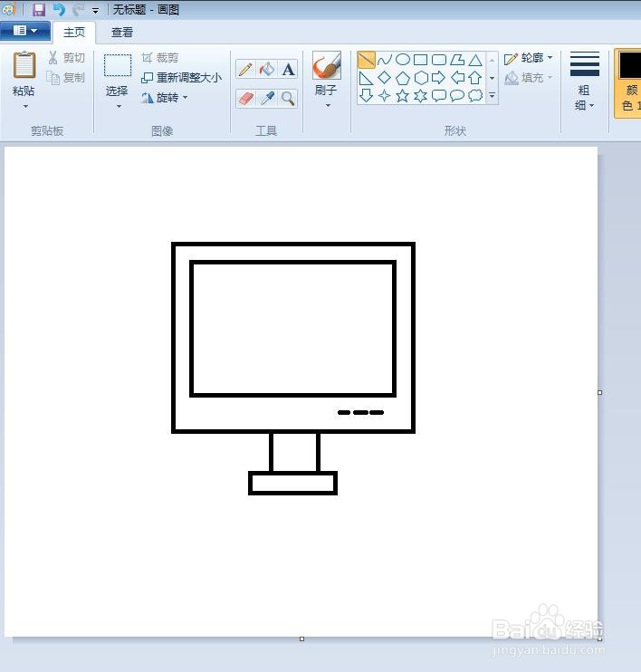
Task: Pick the Hexagon shape
Action: point(421,78)
